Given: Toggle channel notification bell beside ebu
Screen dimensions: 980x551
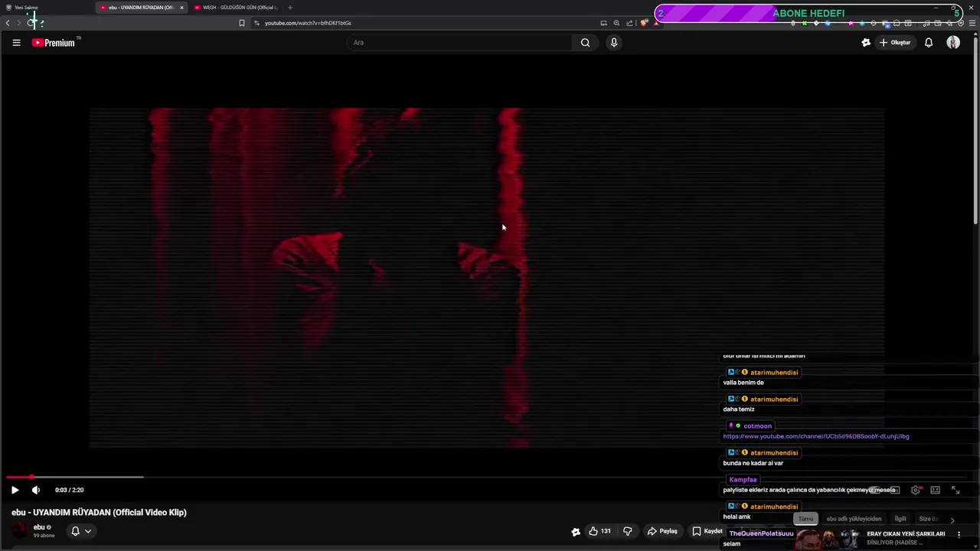Looking at the screenshot, I should 75,531.
